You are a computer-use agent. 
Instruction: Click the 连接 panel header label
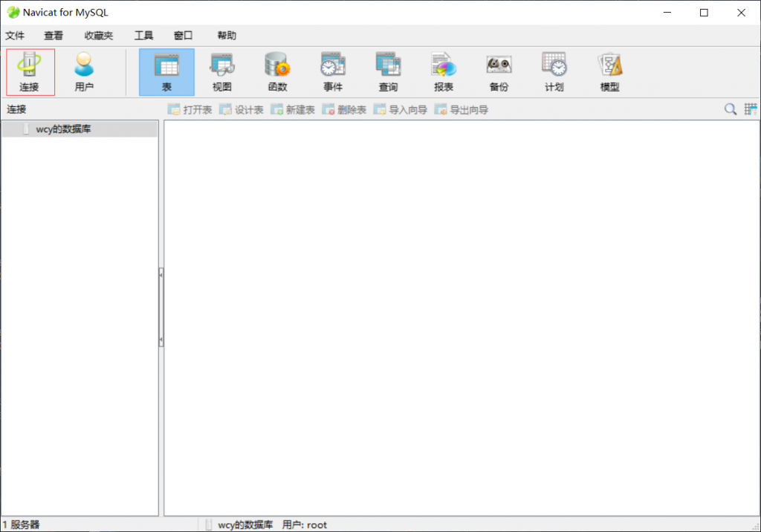[16, 109]
